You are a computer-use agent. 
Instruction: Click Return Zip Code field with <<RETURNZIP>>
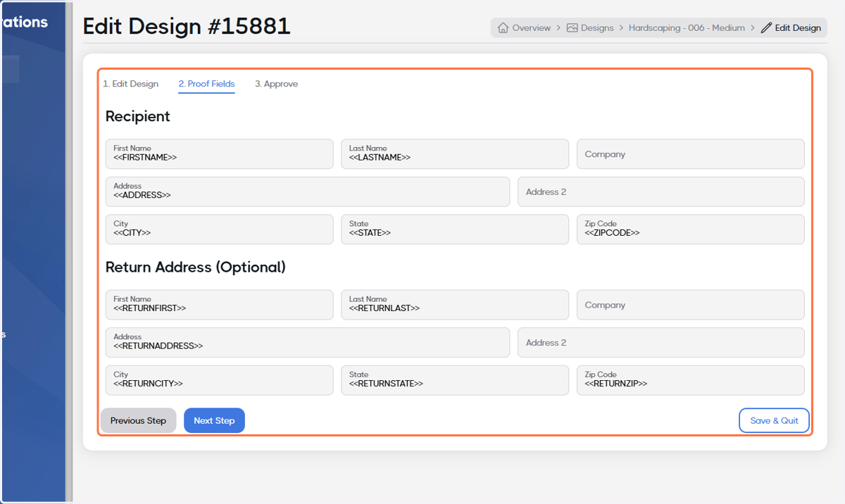pos(690,380)
